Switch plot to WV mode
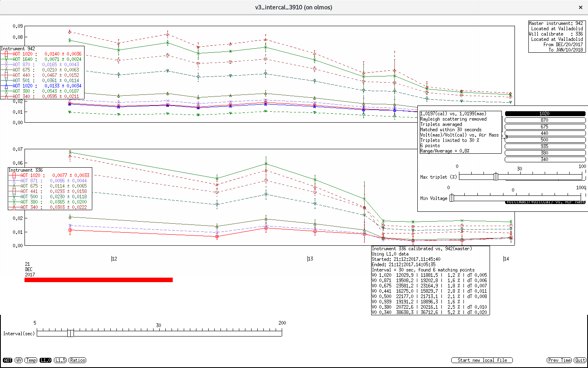Screen dimensions: 588x368 pos(19,360)
